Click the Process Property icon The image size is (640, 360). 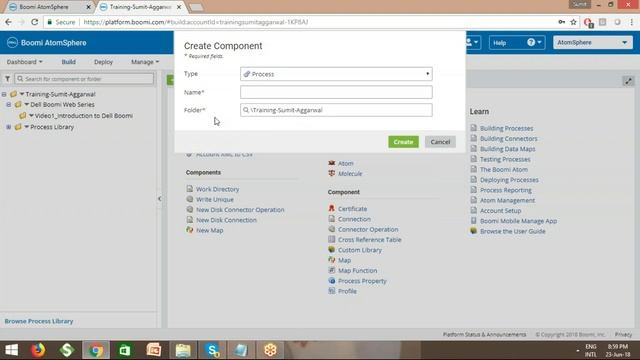[x=331, y=280]
